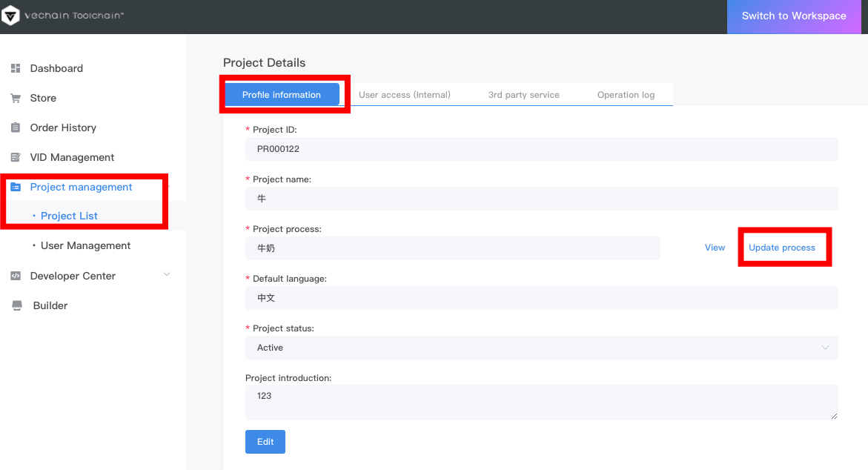
Task: Click the Switch to Workspace button
Action: point(794,16)
